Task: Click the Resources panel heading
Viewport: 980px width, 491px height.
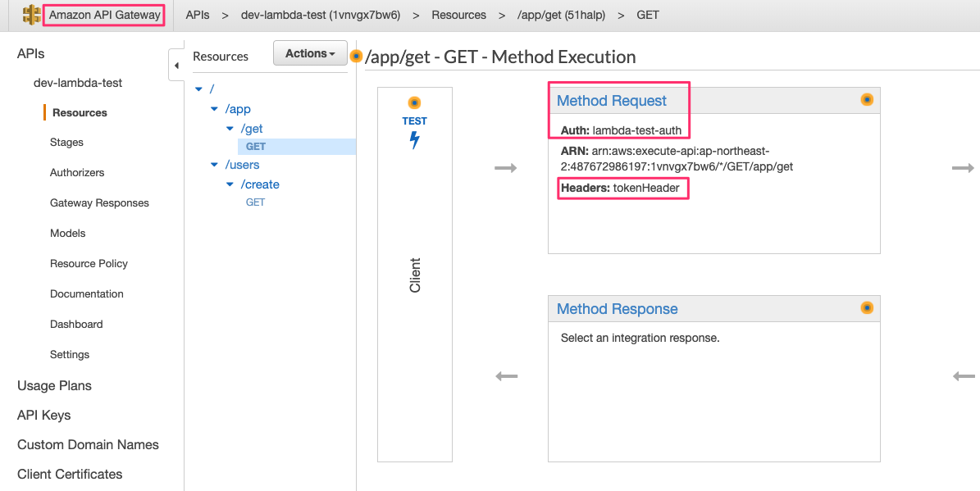Action: point(221,57)
